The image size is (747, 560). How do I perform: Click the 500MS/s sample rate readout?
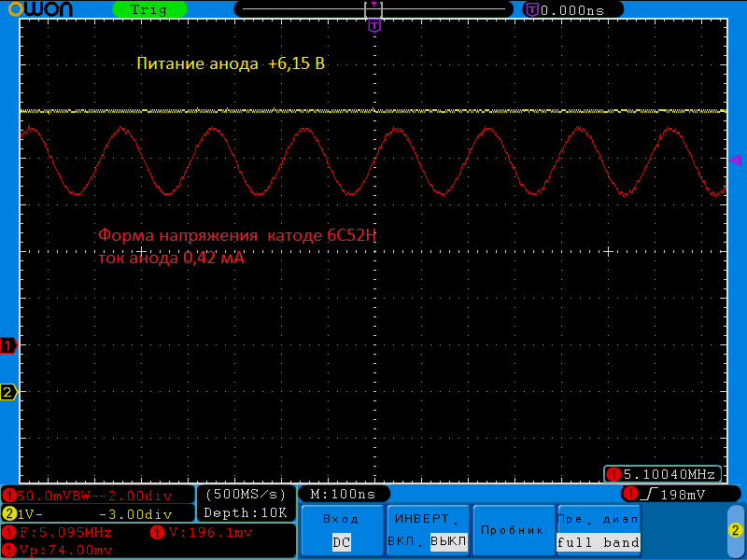coord(246,495)
